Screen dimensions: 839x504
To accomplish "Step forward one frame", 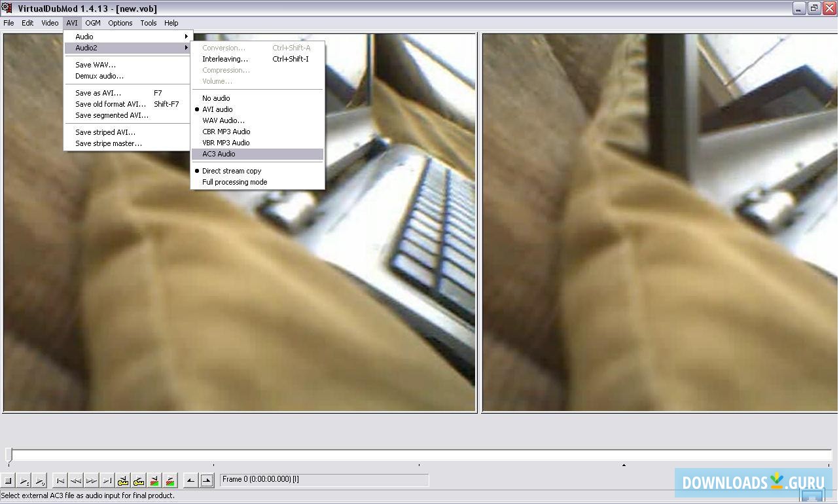I will point(92,481).
